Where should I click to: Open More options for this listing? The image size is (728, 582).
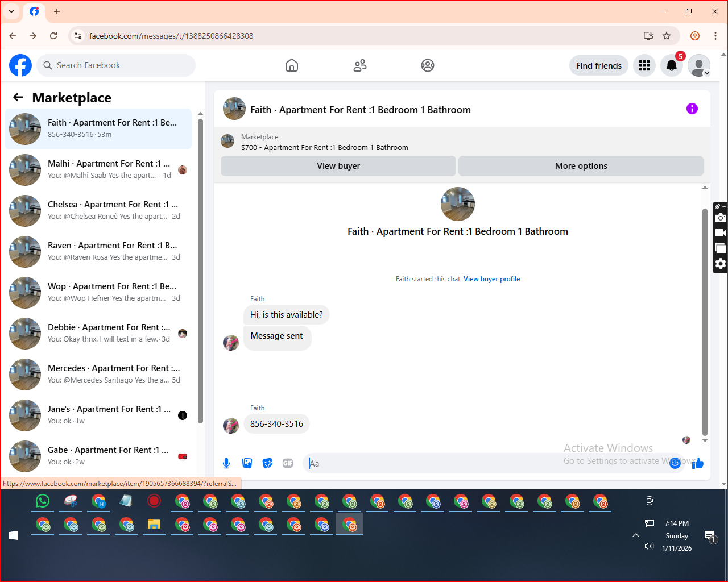click(x=581, y=166)
